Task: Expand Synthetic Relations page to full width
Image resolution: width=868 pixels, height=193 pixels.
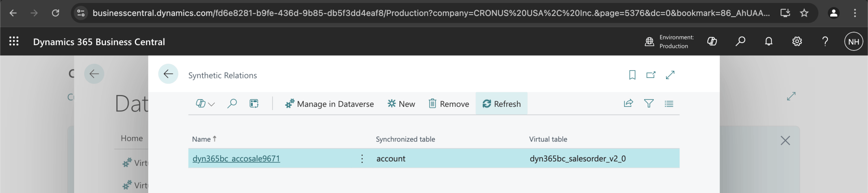Action: (x=670, y=75)
